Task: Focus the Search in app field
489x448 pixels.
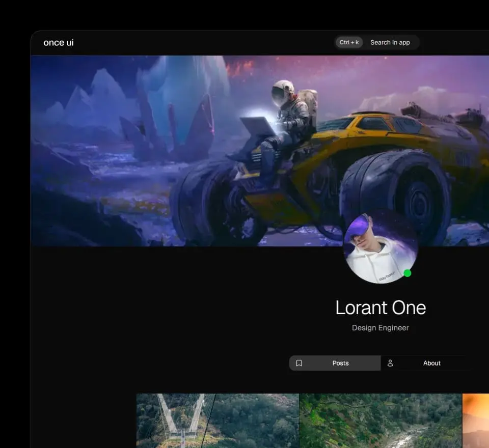Action: click(x=390, y=43)
